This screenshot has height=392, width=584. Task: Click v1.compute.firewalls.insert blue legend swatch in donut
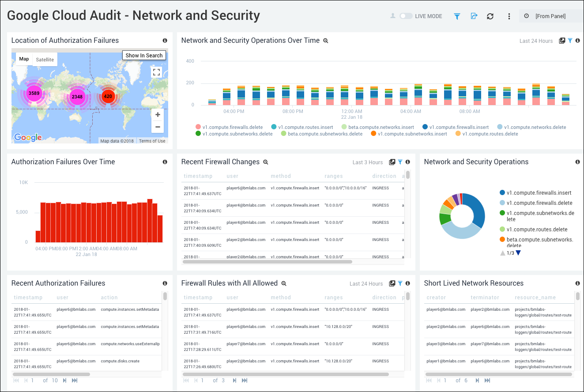pos(502,193)
